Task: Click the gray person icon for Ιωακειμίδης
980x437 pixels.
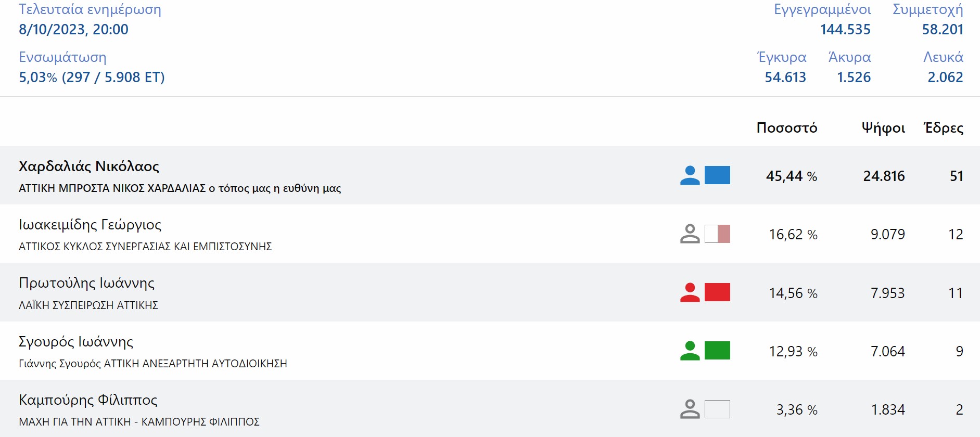Action: pyautogui.click(x=690, y=234)
